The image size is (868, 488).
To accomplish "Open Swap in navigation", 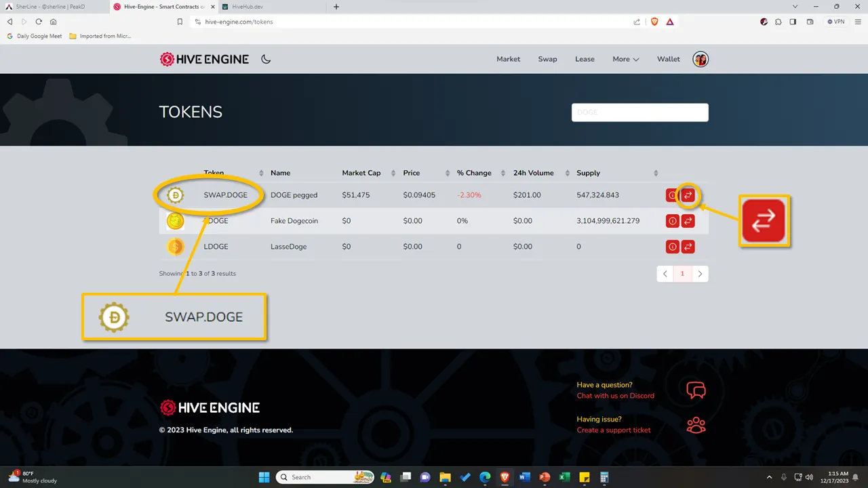I will coord(547,59).
